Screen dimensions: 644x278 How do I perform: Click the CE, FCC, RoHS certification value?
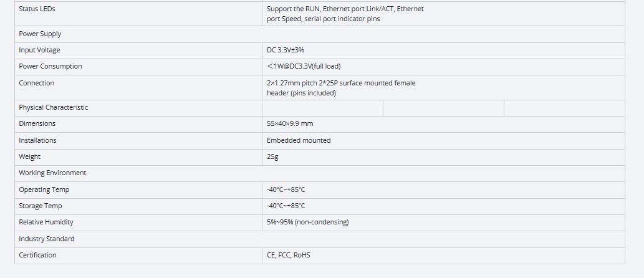[288, 255]
